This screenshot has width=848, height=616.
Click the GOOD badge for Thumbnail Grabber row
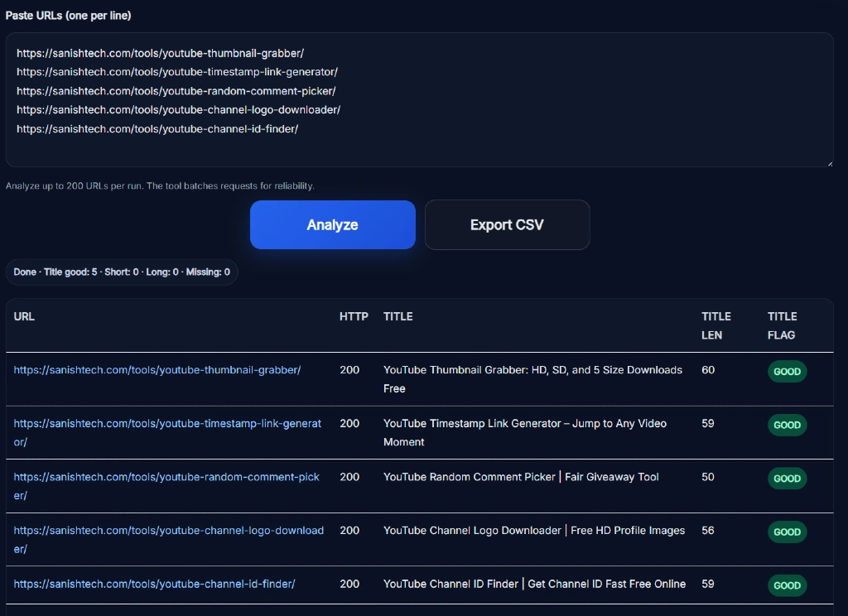pos(786,372)
